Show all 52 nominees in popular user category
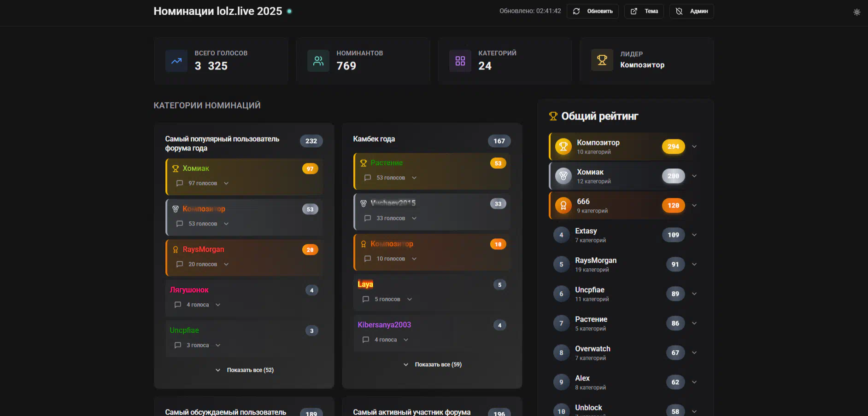868x416 pixels. [x=245, y=370]
